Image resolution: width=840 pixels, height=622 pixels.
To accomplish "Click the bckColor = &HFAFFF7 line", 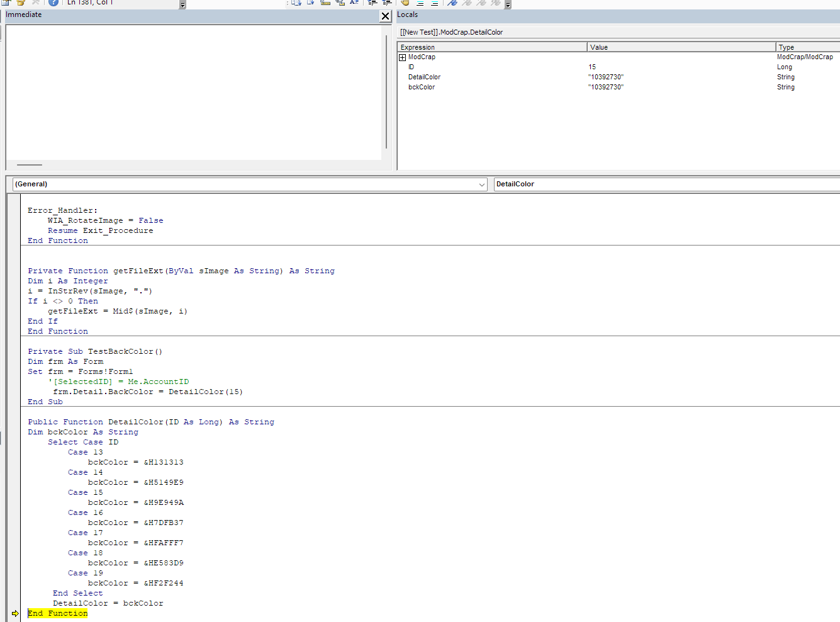I will click(x=136, y=543).
